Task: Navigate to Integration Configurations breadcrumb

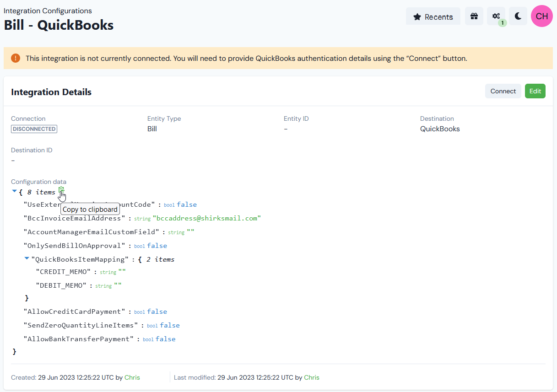Action: tap(48, 10)
